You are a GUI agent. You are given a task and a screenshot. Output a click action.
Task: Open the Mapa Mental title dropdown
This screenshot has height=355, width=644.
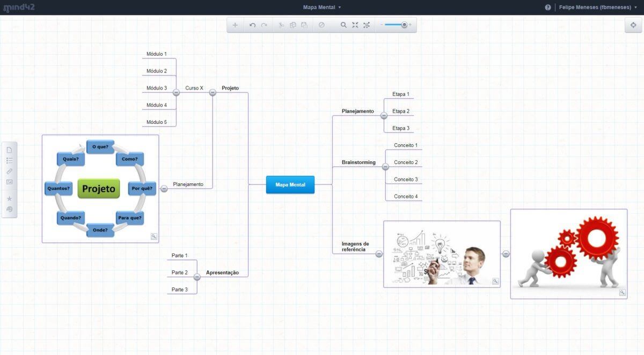[x=322, y=8]
